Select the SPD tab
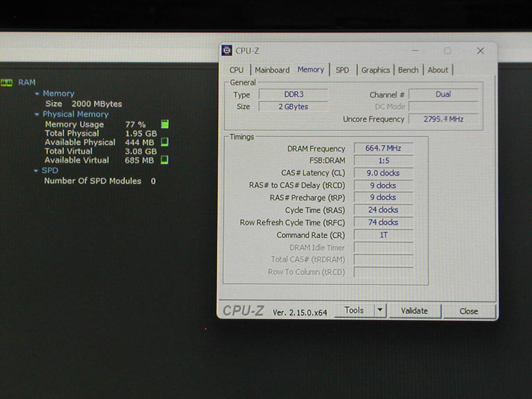 [342, 70]
